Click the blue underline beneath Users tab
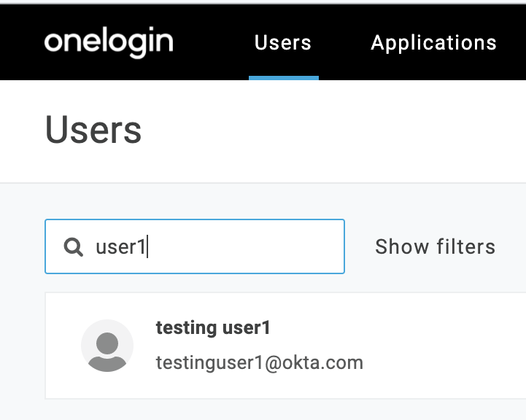The image size is (526, 420). (x=283, y=77)
